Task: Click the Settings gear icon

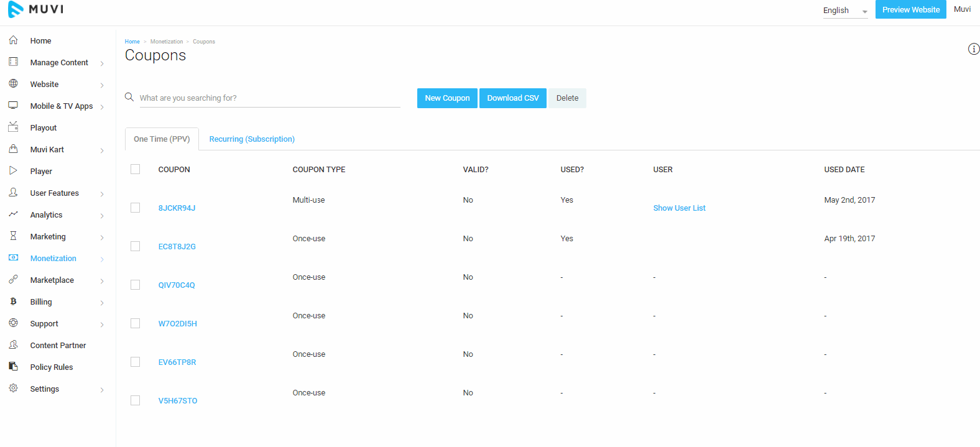Action: coord(13,388)
